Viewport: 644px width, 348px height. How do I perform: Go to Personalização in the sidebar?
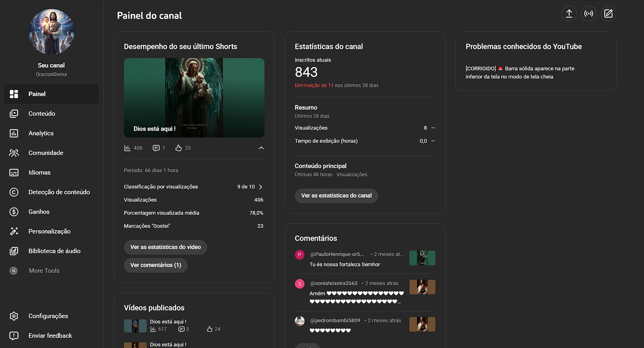(x=52, y=231)
